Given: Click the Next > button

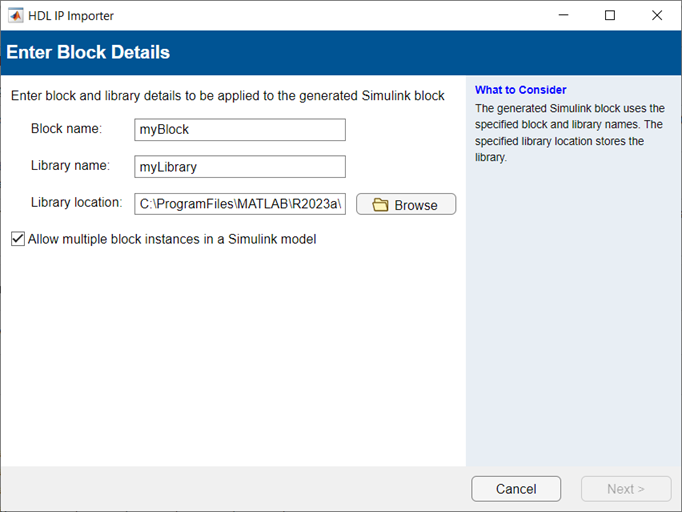Looking at the screenshot, I should point(626,489).
